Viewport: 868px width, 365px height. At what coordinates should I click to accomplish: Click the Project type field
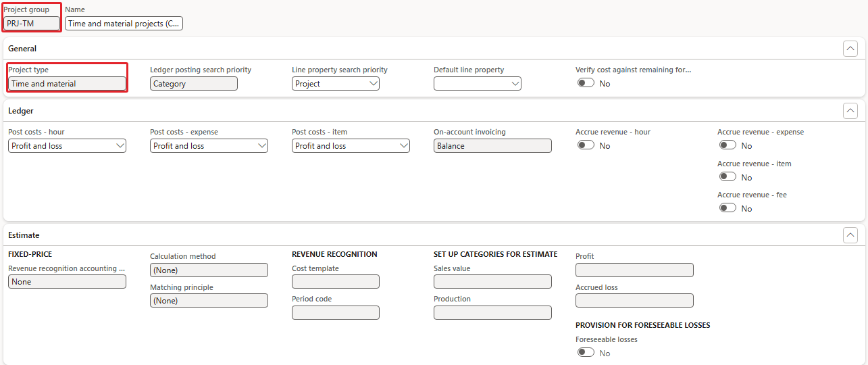(67, 84)
